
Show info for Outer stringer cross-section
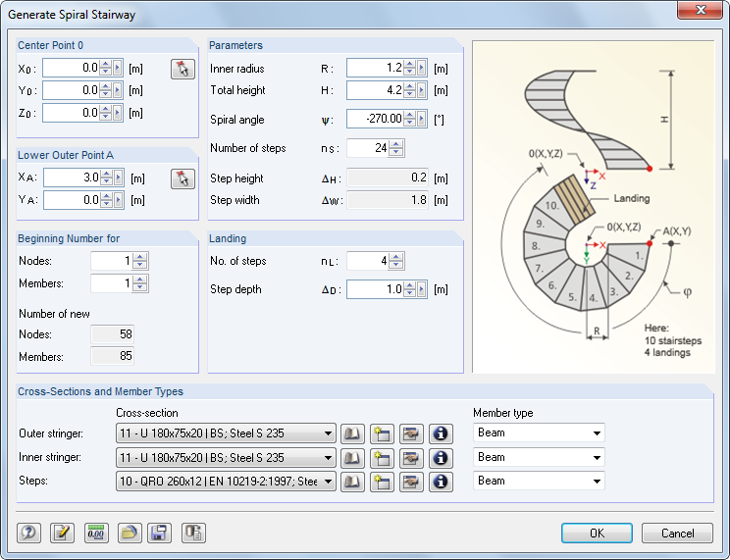[x=441, y=433]
